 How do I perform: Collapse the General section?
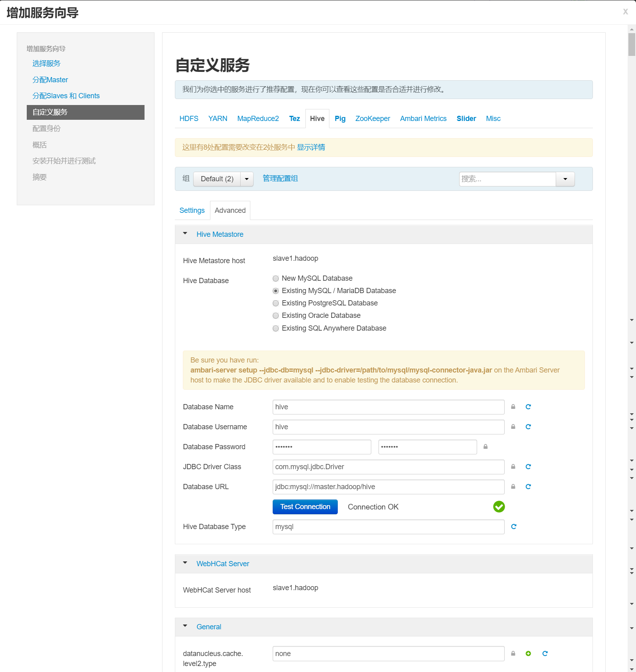[185, 626]
